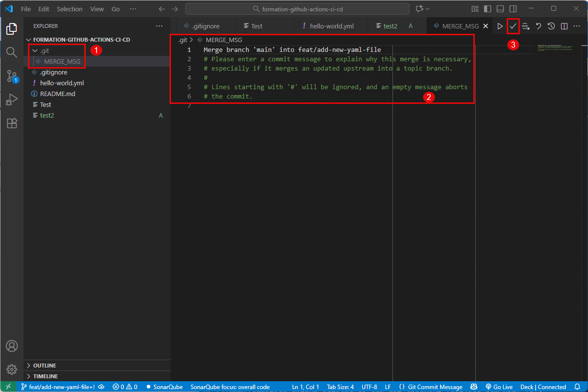Click the split editor right icon
The width and height of the screenshot is (588, 392).
pos(564,26)
